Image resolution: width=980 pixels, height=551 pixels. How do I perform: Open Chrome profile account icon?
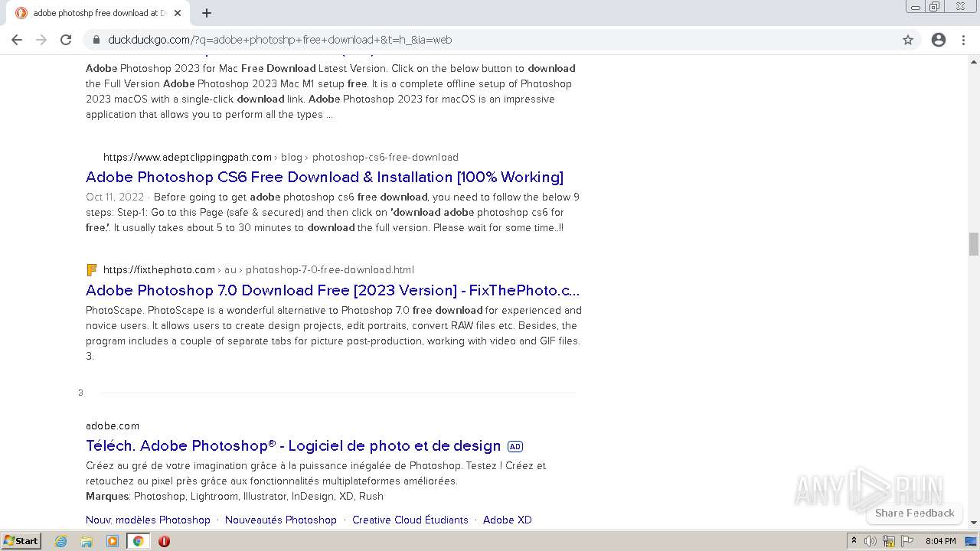939,40
